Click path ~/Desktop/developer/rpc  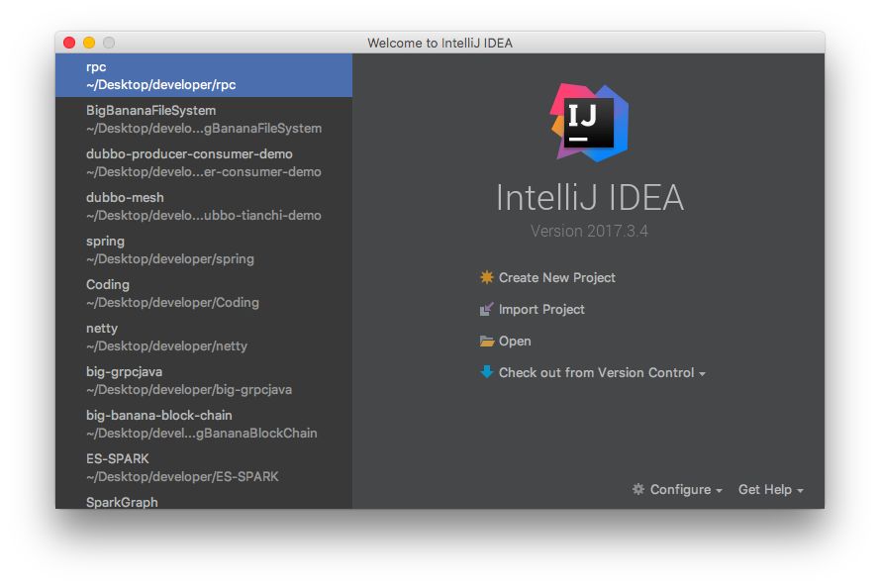point(161,85)
